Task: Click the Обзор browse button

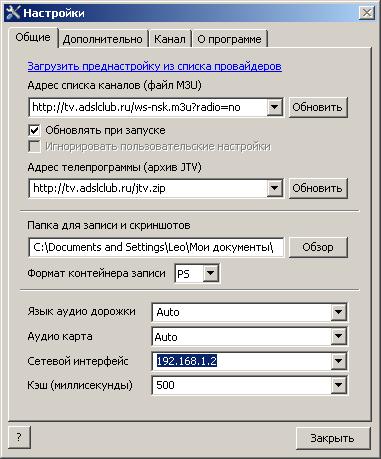Action: click(318, 247)
